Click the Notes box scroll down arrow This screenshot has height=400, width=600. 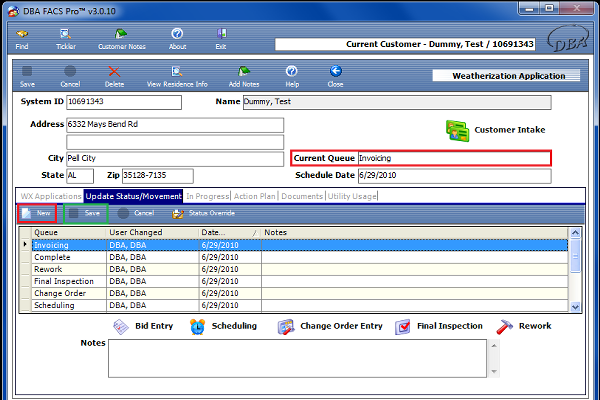click(494, 371)
